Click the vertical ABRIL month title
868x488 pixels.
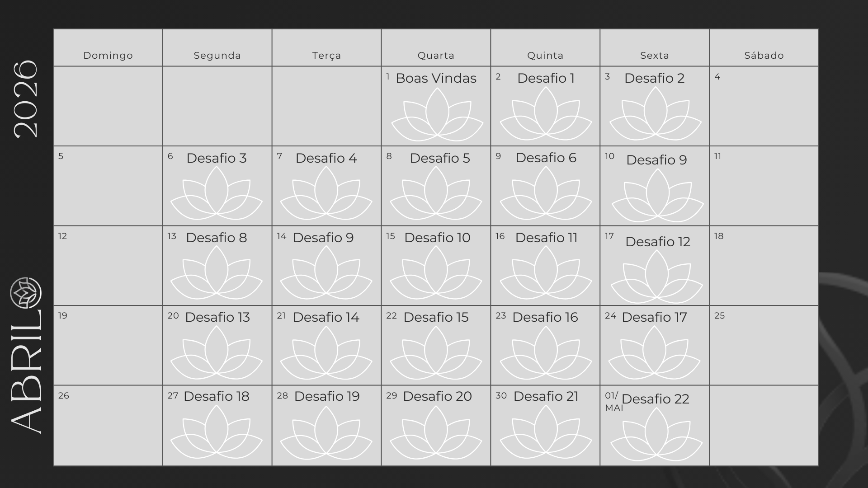pyautogui.click(x=26, y=373)
